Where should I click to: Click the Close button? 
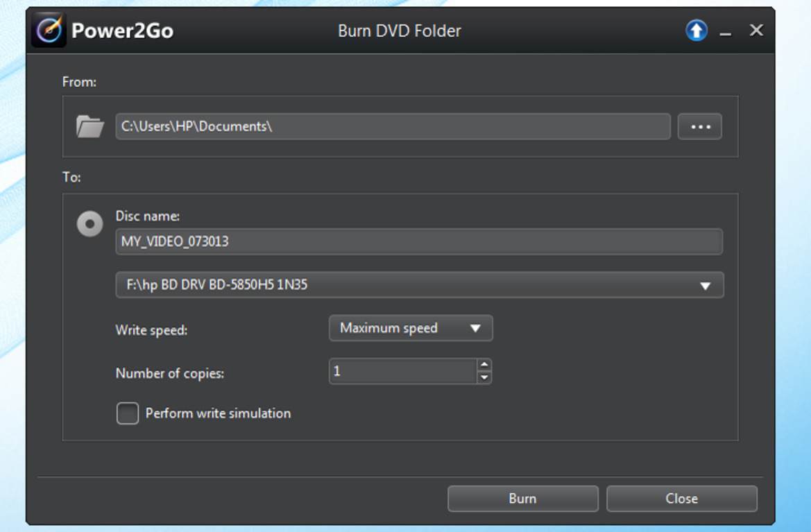tap(682, 499)
